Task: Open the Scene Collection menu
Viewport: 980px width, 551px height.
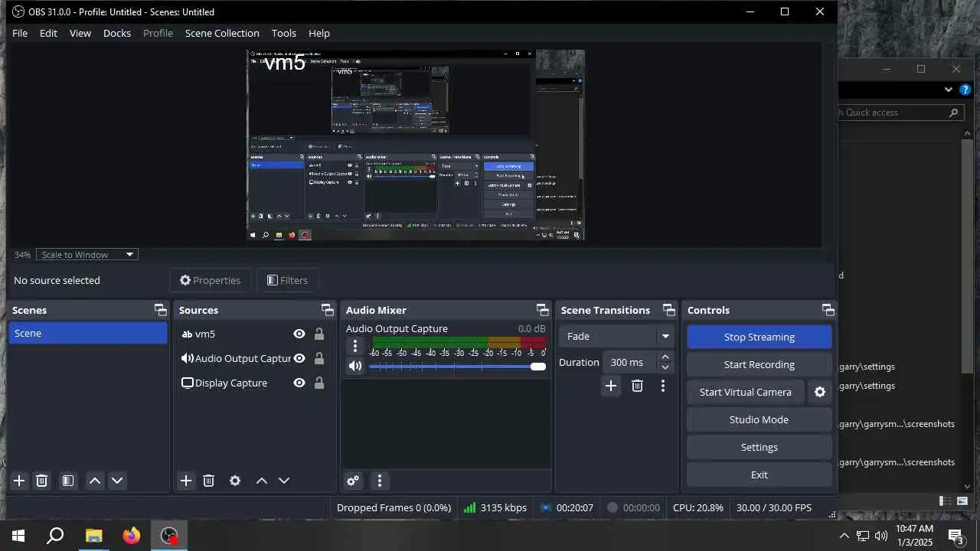Action: point(222,33)
